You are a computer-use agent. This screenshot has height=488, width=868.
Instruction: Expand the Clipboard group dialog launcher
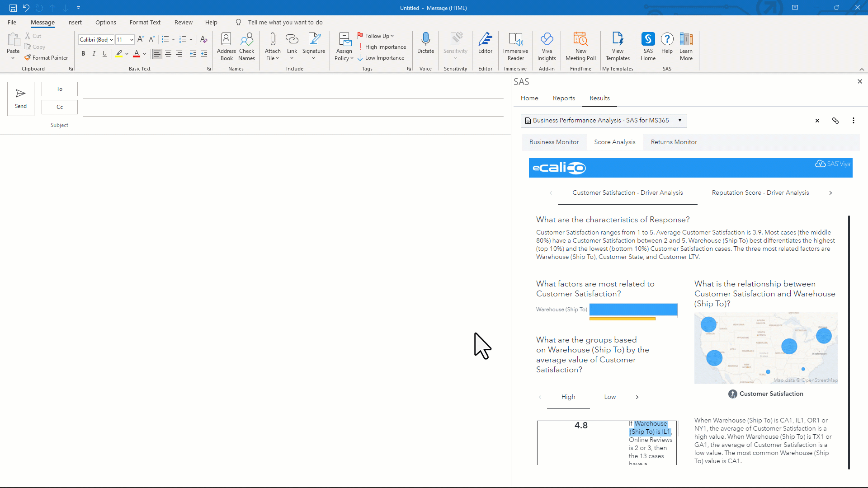(x=71, y=69)
